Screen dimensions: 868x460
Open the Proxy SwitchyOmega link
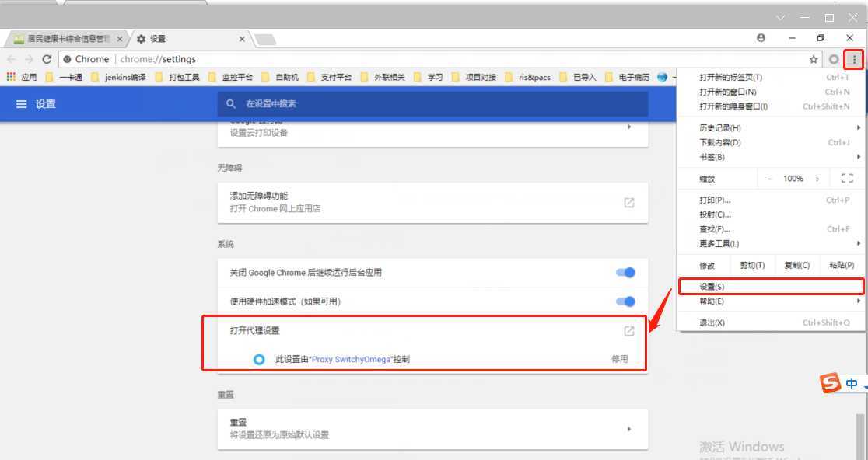click(351, 359)
